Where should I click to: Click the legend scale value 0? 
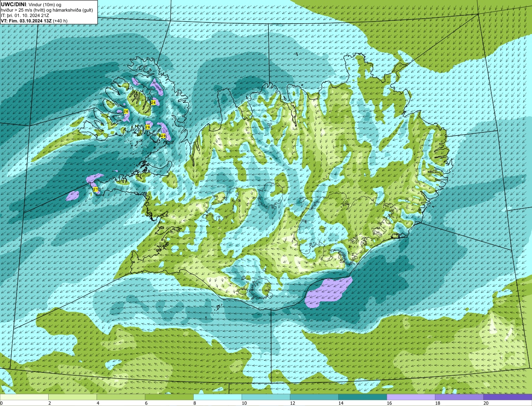pyautogui.click(x=1, y=403)
